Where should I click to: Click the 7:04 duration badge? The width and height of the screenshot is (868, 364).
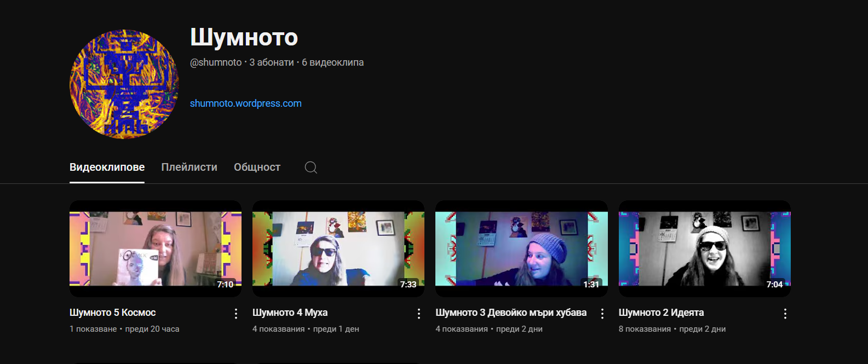pos(774,284)
